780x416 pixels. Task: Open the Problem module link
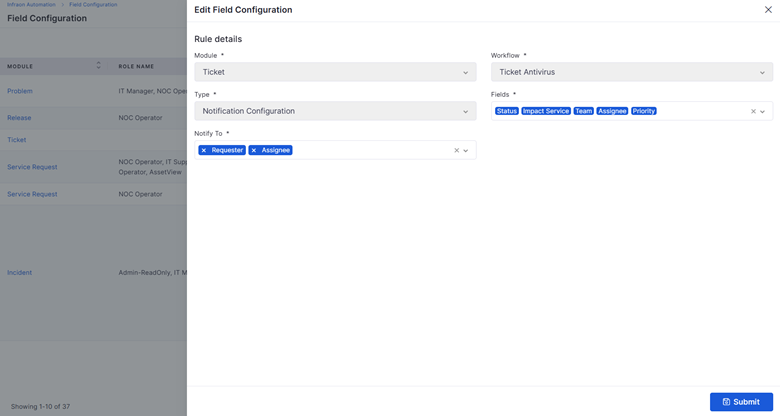(x=20, y=91)
